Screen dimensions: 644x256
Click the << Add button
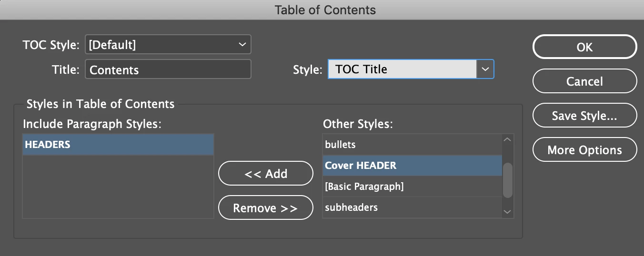(265, 174)
